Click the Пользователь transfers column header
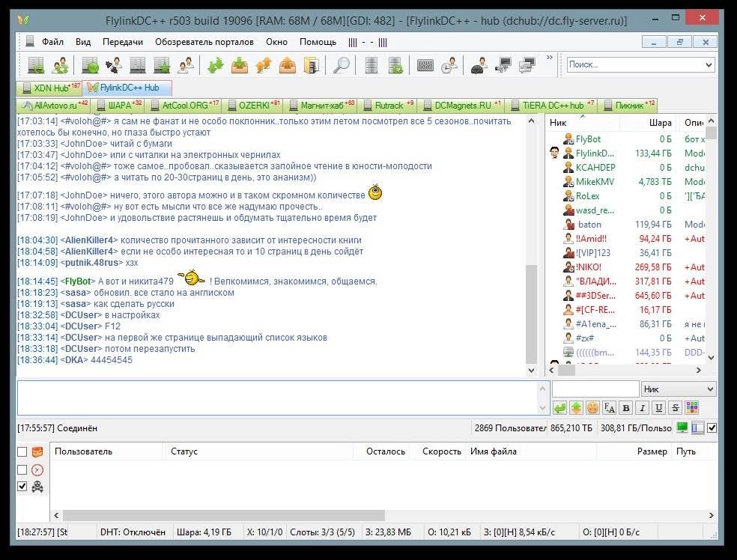The width and height of the screenshot is (737, 560). coord(106,451)
